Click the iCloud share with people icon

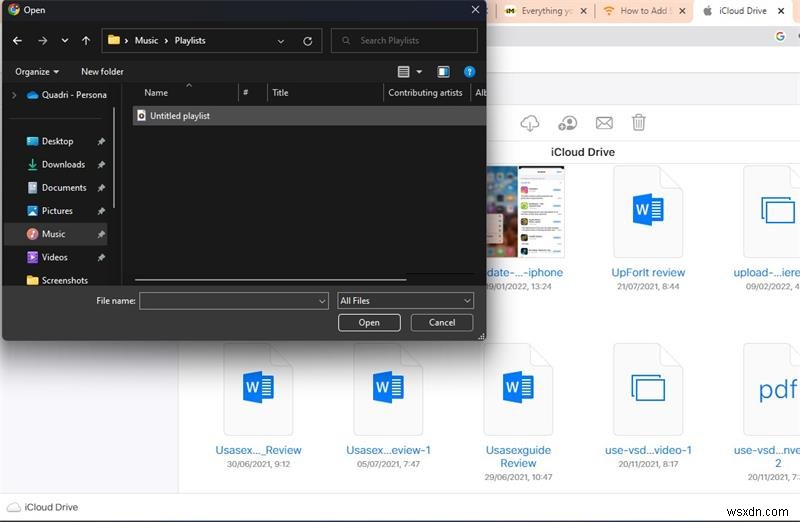(567, 123)
